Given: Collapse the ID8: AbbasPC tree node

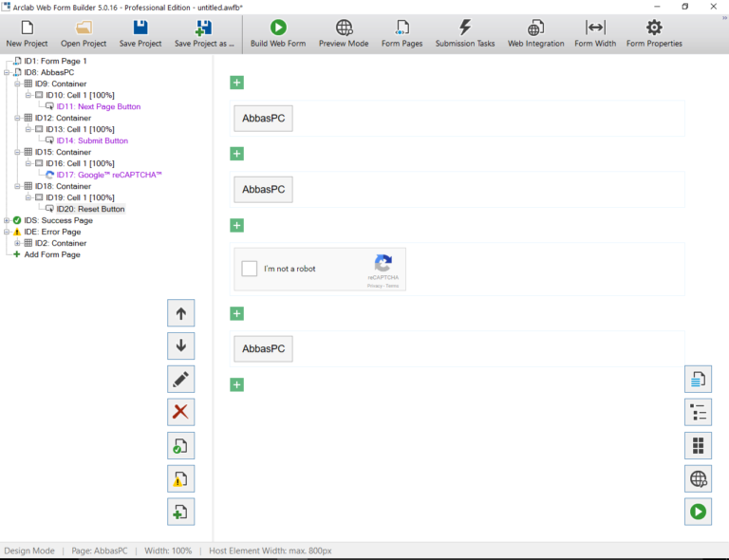Looking at the screenshot, I should 7,72.
